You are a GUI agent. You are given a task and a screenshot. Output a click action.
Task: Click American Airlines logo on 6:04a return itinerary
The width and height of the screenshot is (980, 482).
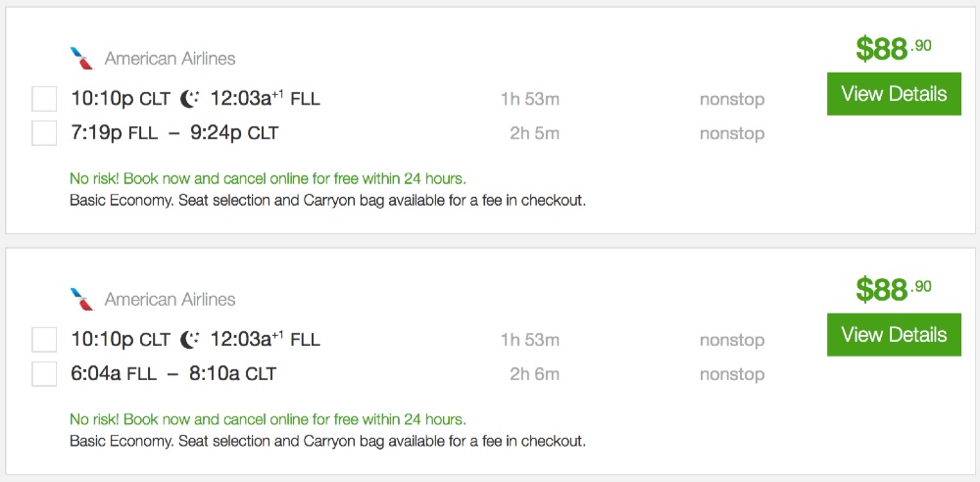coord(82,299)
